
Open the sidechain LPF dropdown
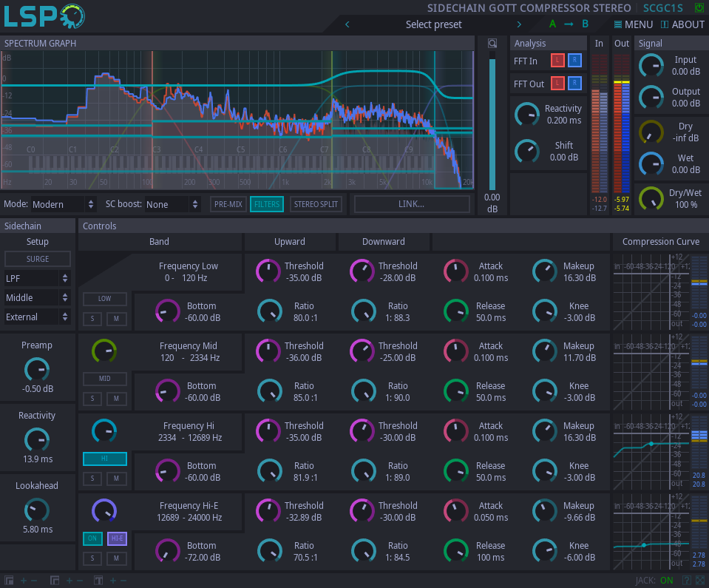37,279
